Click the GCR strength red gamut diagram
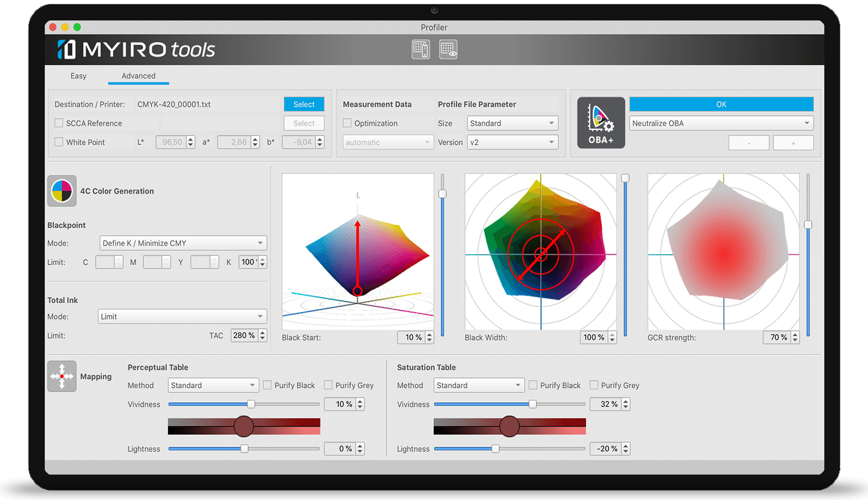Screen dimensions: 868x500 pyautogui.click(x=723, y=252)
